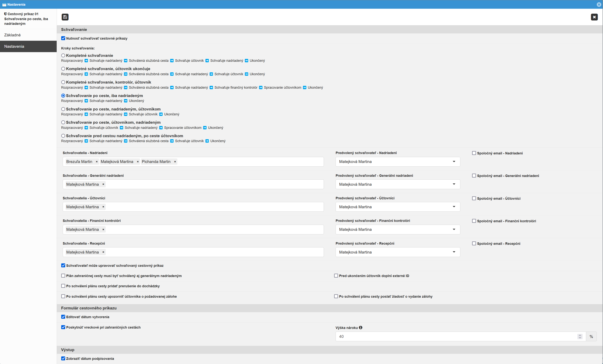Remove Matejková Martina from Účtovníci approvers
This screenshot has height=364, width=603.
(103, 207)
